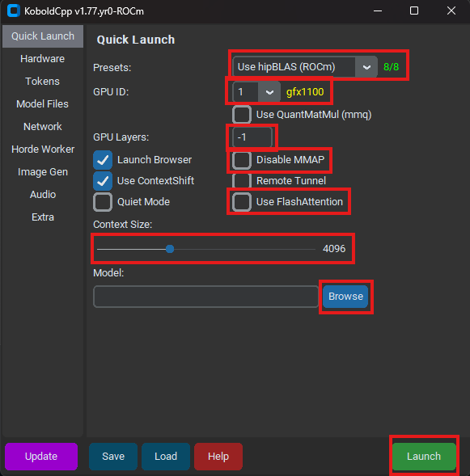The image size is (470, 476).
Task: Toggle the Use ContextShift checkbox
Action: point(103,181)
